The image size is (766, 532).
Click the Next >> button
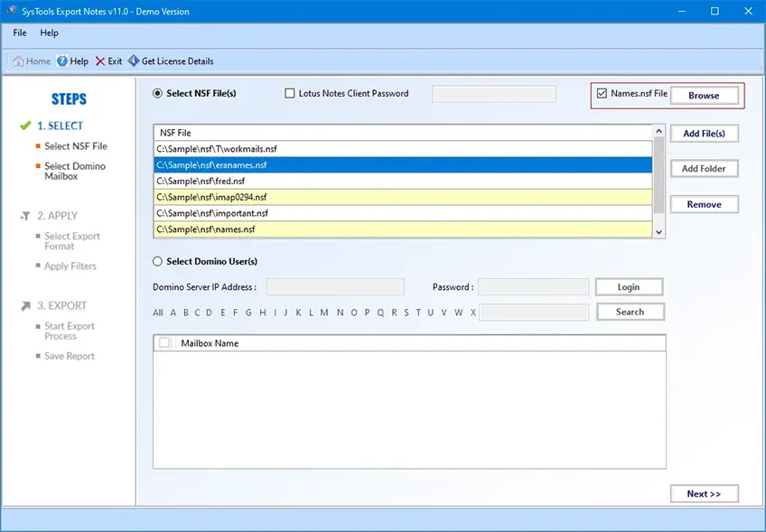coord(704,493)
